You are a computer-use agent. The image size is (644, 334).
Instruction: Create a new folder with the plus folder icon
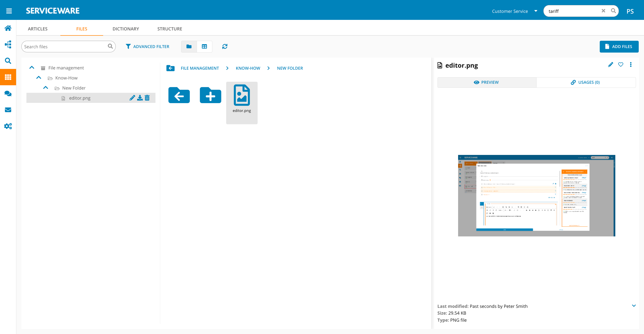(x=210, y=96)
